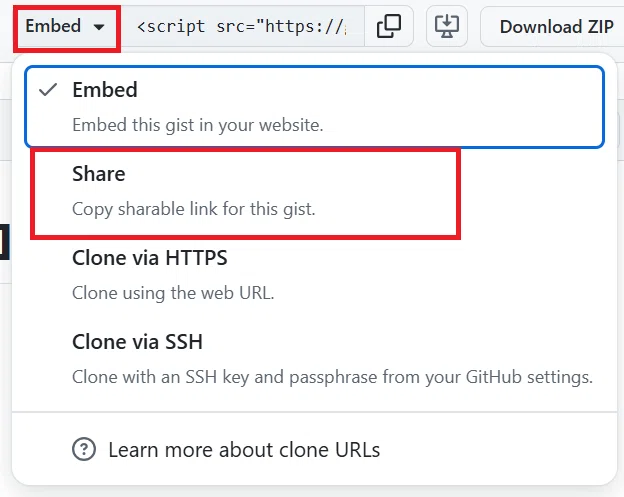Click the Embed dropdown caret arrow
This screenshot has height=497, width=624.
coord(99,27)
